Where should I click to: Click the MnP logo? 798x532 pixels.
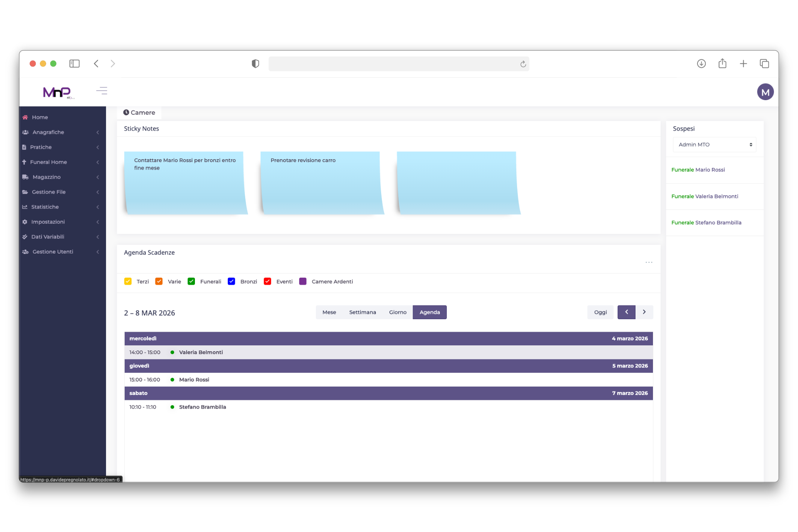[x=57, y=92]
